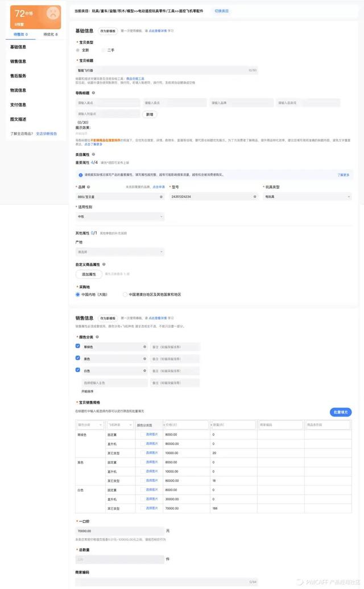Click 存为新模板 button in 基础信息 section

click(108, 31)
